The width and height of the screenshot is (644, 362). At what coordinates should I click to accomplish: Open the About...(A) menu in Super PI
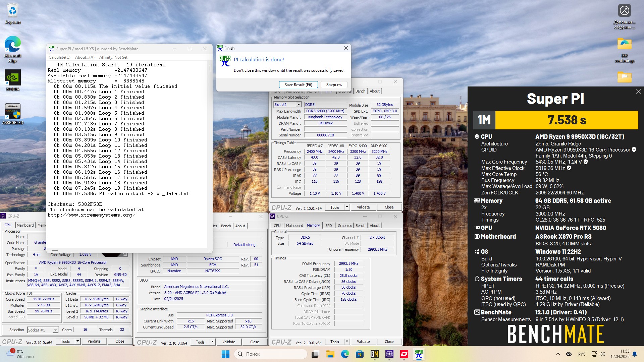pyautogui.click(x=85, y=57)
